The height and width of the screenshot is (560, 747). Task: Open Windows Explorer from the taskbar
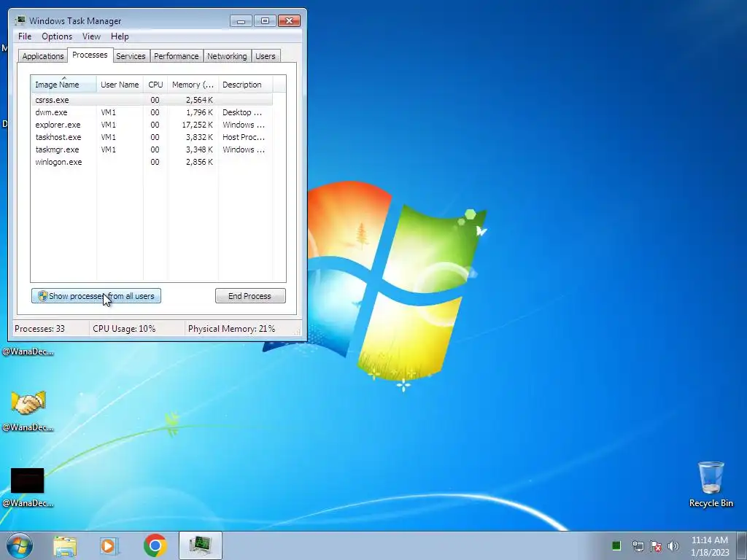click(x=65, y=545)
